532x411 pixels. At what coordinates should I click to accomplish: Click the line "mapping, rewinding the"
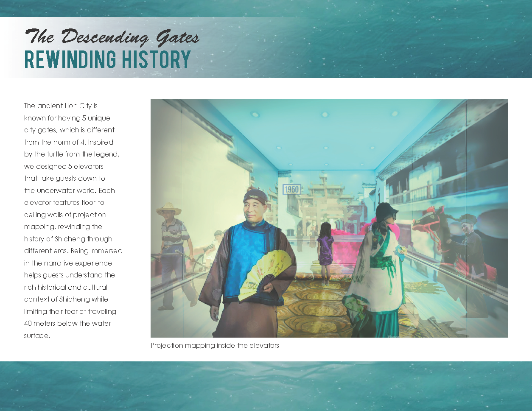click(x=63, y=227)
